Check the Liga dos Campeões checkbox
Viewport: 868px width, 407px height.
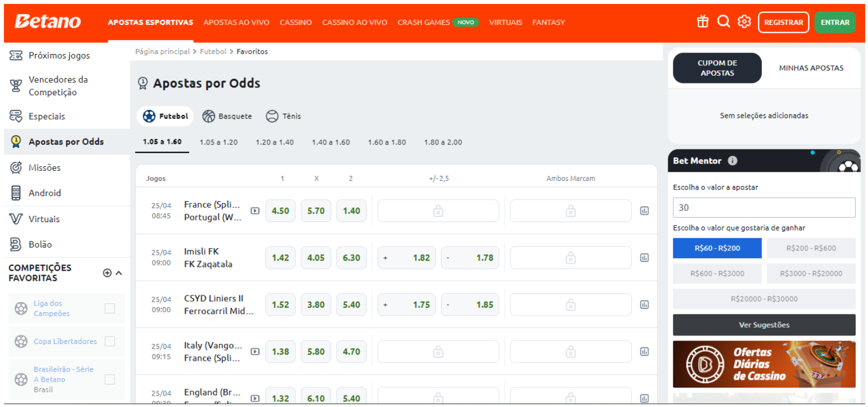[x=110, y=308]
